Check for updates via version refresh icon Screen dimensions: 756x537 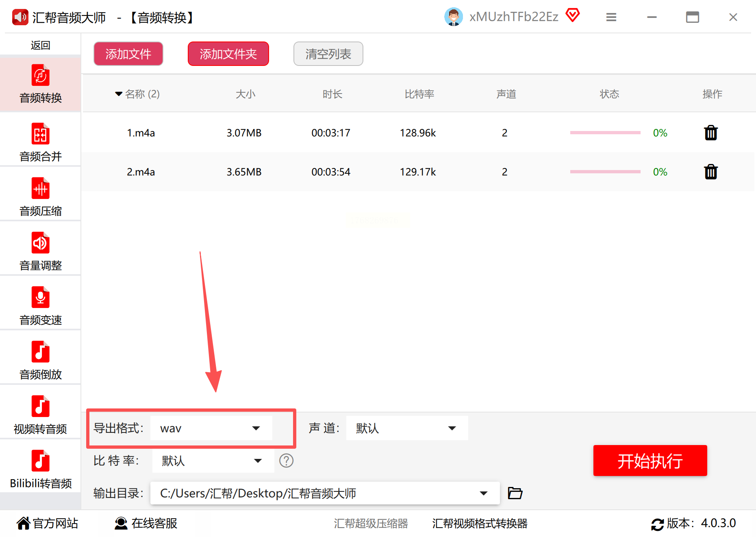(x=657, y=524)
